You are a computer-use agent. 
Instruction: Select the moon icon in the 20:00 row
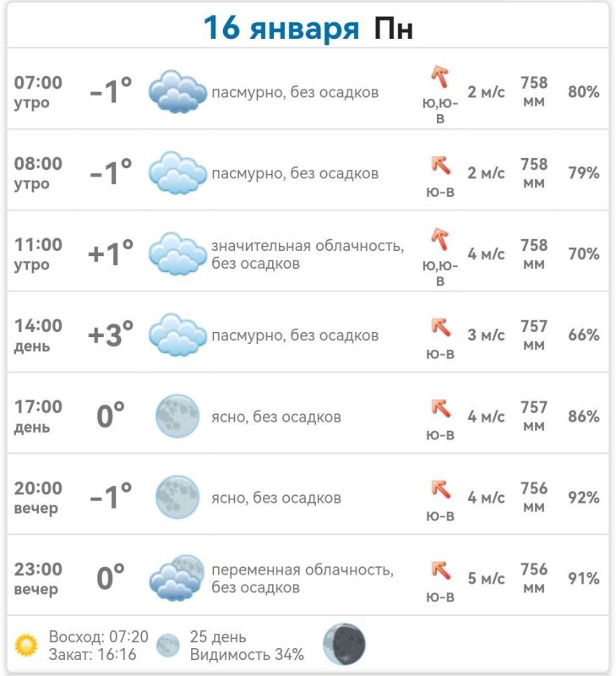coord(177,497)
